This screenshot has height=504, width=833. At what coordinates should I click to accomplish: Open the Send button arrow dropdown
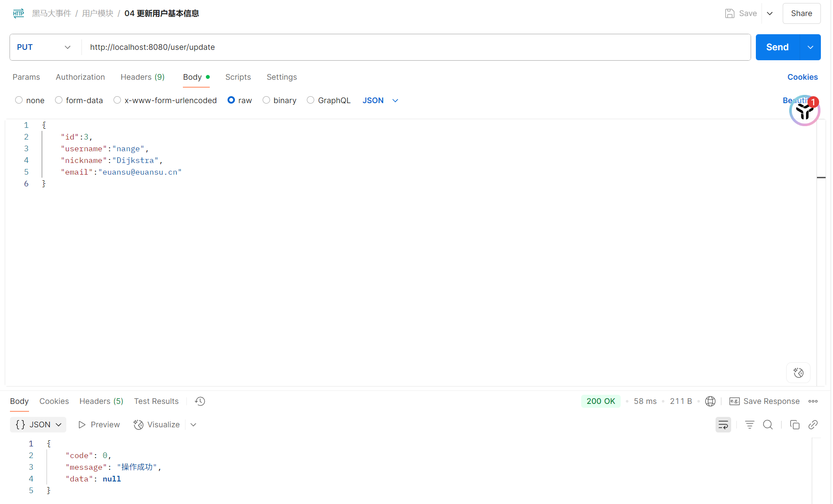pyautogui.click(x=810, y=47)
